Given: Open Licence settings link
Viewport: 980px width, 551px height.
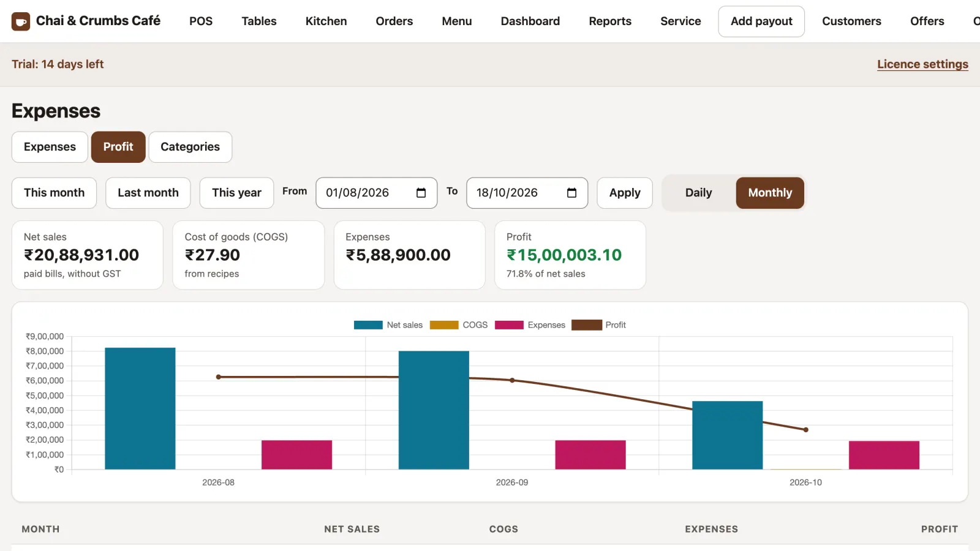Looking at the screenshot, I should tap(922, 64).
